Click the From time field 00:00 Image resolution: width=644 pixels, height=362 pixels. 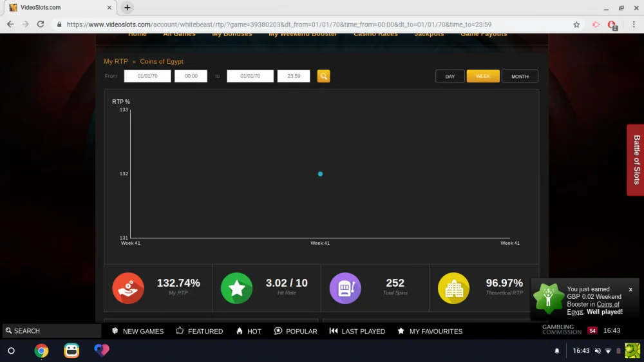[191, 76]
